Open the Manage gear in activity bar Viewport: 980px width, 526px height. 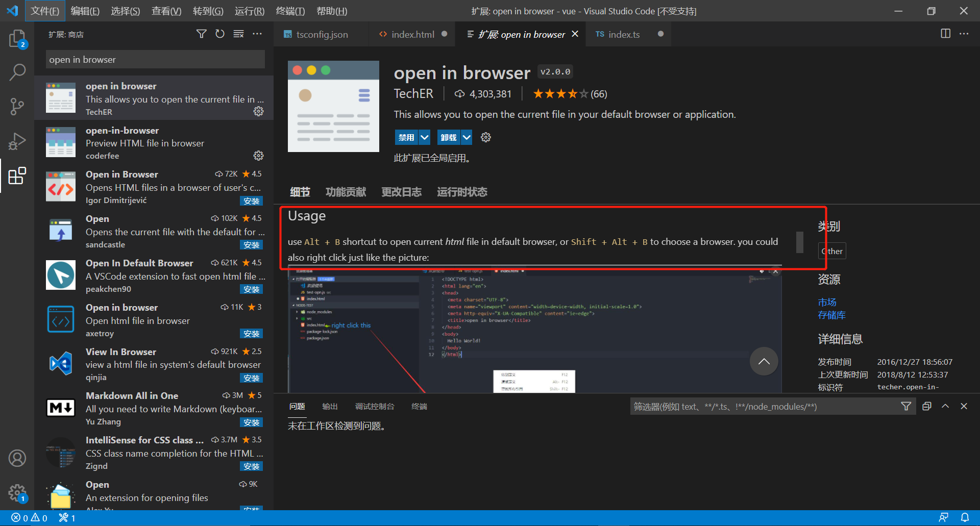(17, 493)
